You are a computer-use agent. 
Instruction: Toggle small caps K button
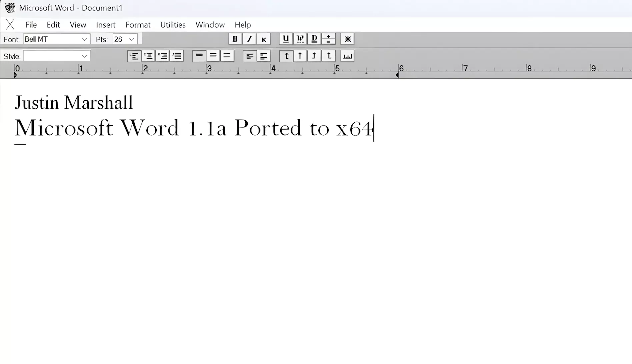coord(264,39)
